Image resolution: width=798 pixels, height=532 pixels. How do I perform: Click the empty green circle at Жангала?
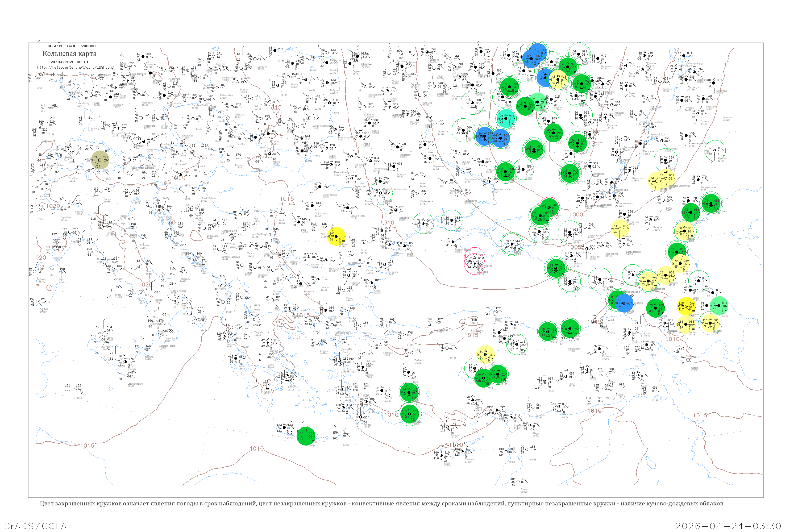(x=715, y=151)
